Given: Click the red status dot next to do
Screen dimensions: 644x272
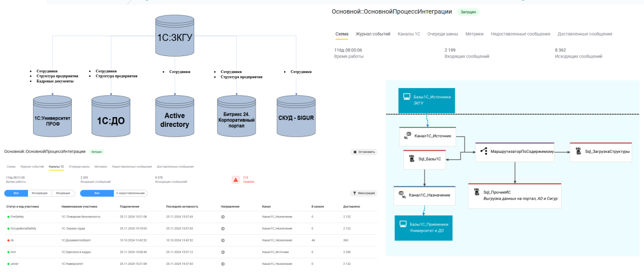Looking at the screenshot, I should 8,240.
